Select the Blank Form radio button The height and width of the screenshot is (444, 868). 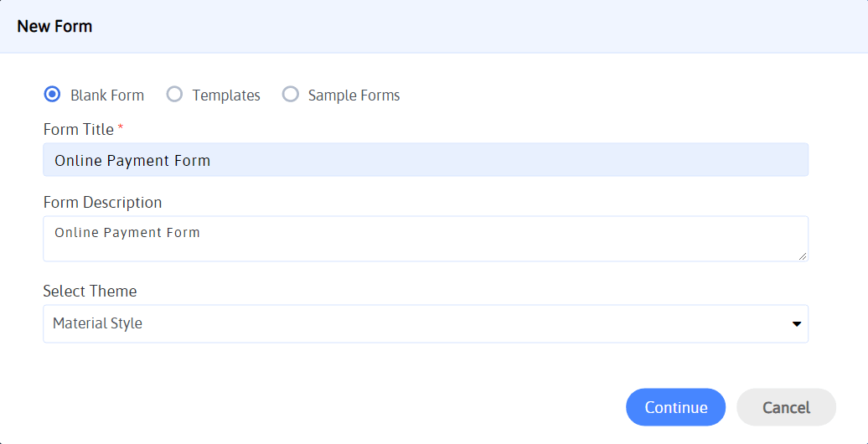52,95
